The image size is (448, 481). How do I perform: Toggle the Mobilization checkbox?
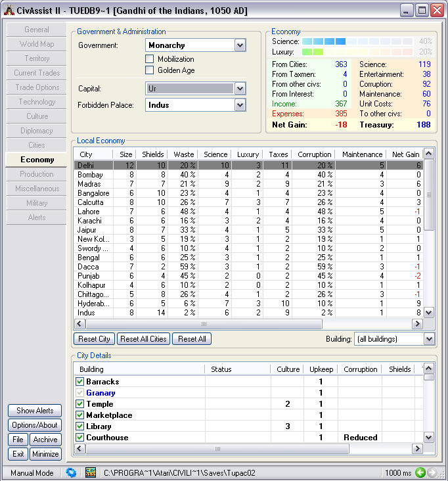[149, 59]
